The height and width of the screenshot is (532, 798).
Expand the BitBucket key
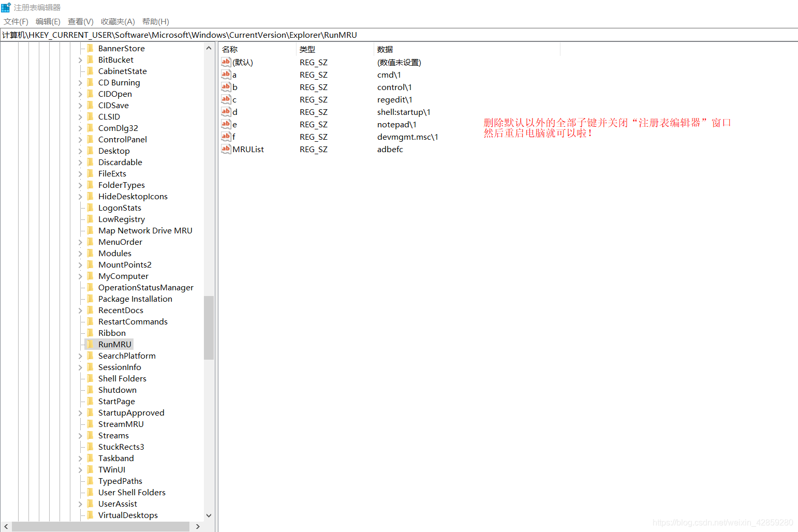pyautogui.click(x=80, y=60)
